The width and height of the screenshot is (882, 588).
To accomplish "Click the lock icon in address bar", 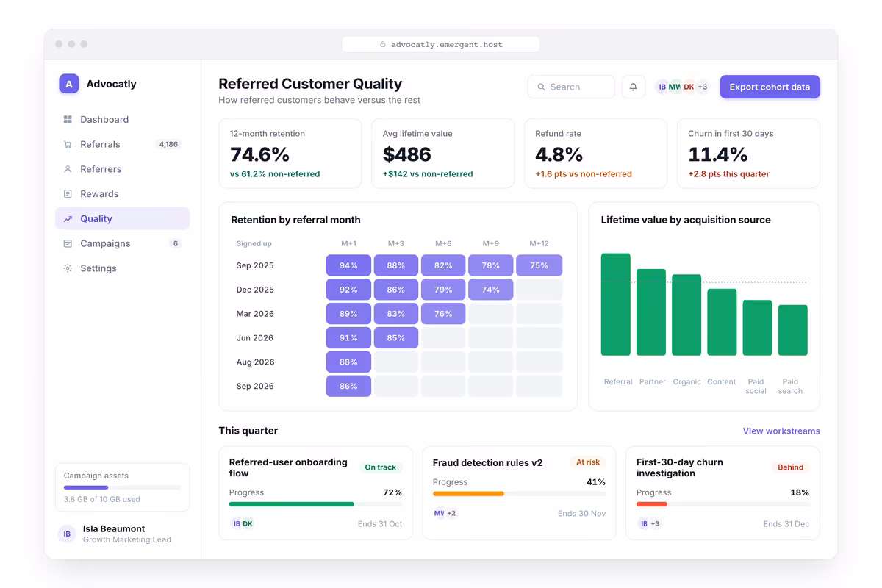I will click(383, 45).
